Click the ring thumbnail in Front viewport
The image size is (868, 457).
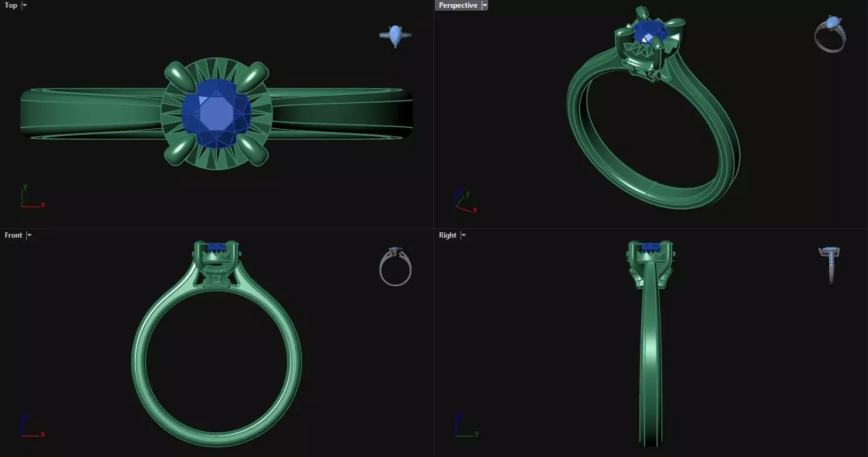point(396,267)
